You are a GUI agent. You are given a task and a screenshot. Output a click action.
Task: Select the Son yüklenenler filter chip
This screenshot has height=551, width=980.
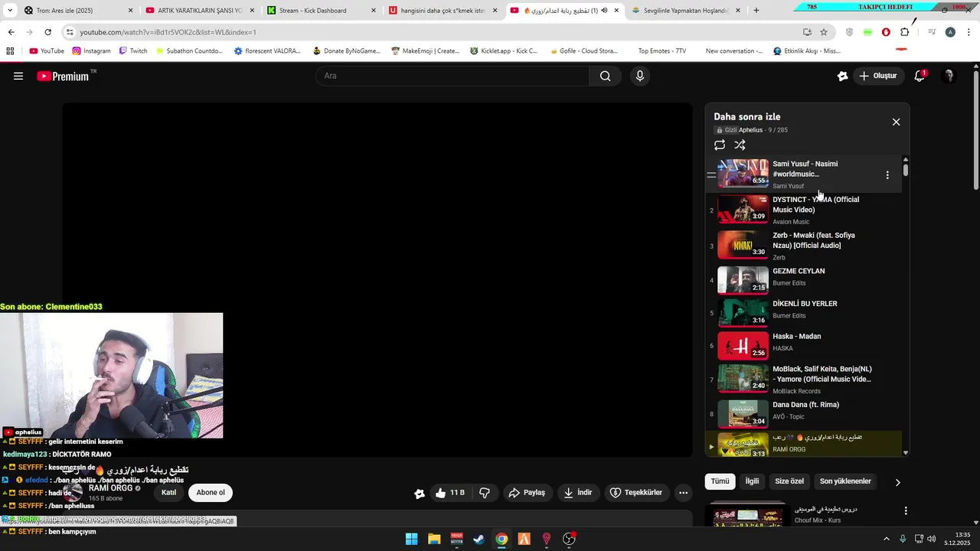pyautogui.click(x=845, y=481)
